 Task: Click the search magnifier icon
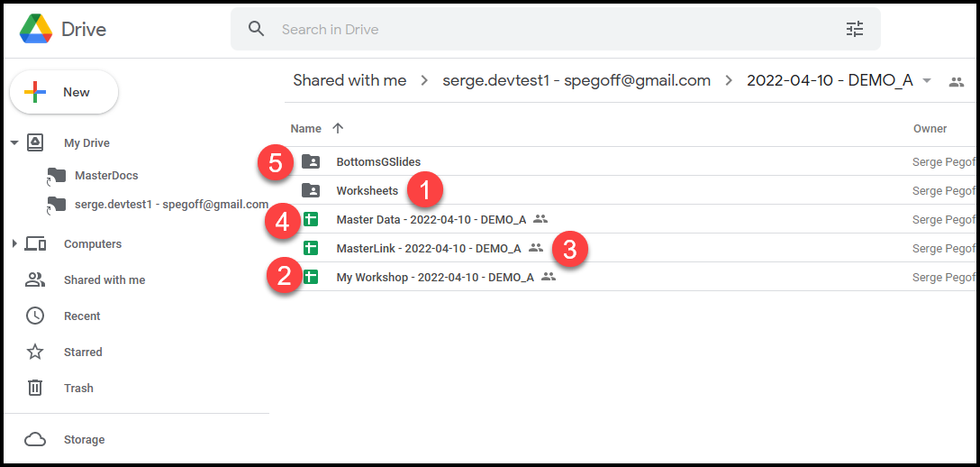coord(257,29)
